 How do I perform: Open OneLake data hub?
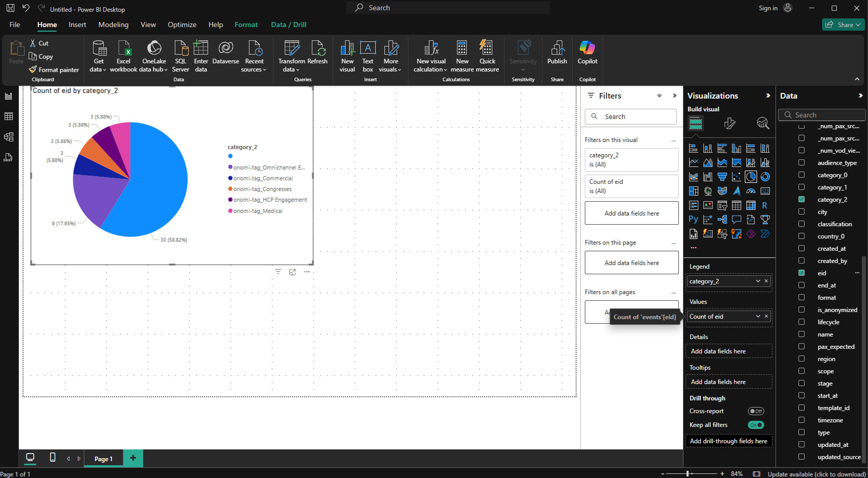coord(154,56)
